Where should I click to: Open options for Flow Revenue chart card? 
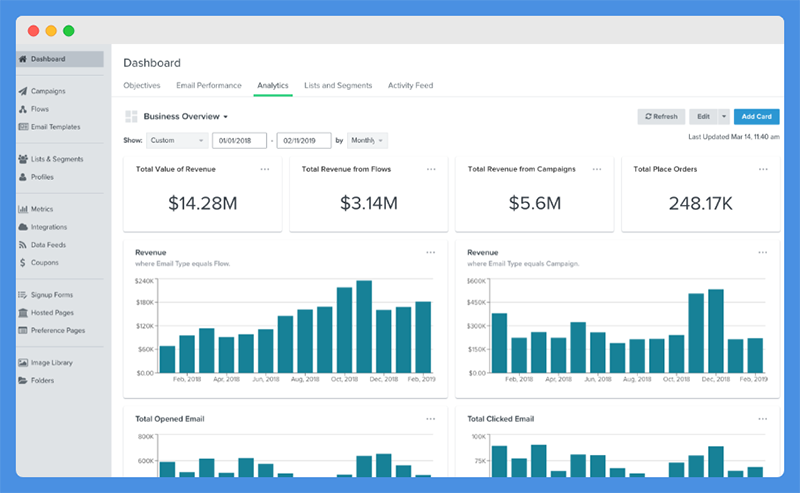pos(431,253)
